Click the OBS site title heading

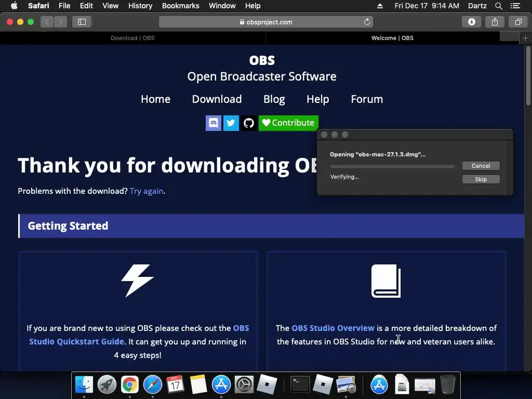262,60
